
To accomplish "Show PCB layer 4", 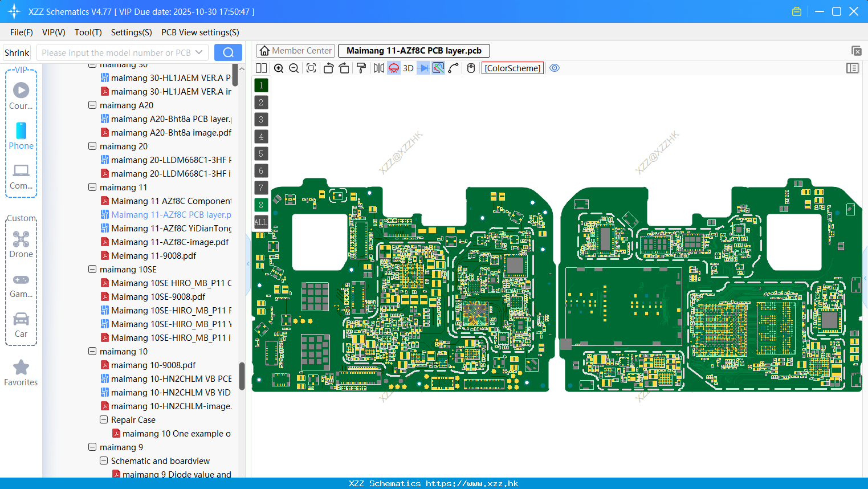I will tap(261, 137).
